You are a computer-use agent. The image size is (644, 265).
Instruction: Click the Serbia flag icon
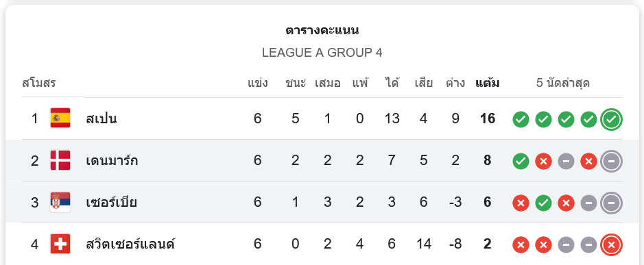click(x=60, y=202)
